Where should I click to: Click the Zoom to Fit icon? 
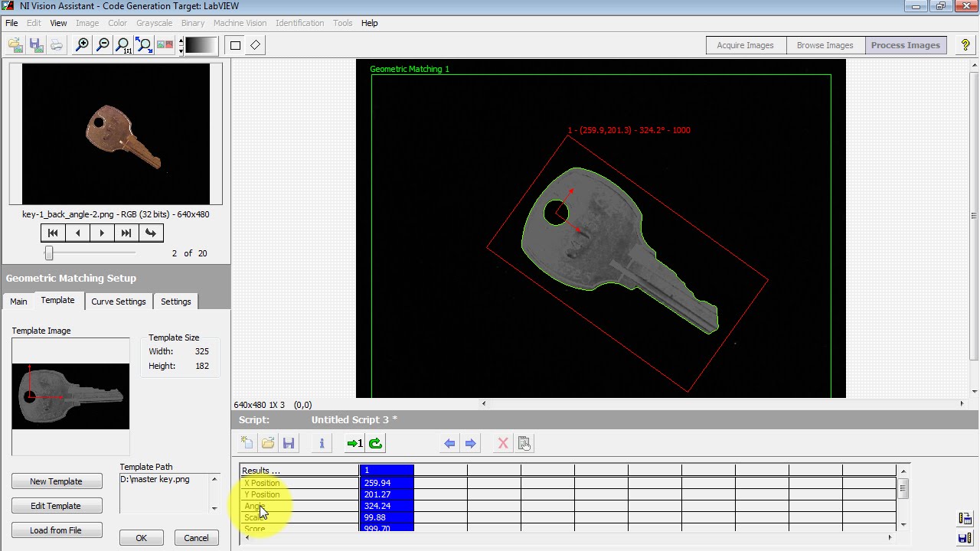tap(144, 45)
